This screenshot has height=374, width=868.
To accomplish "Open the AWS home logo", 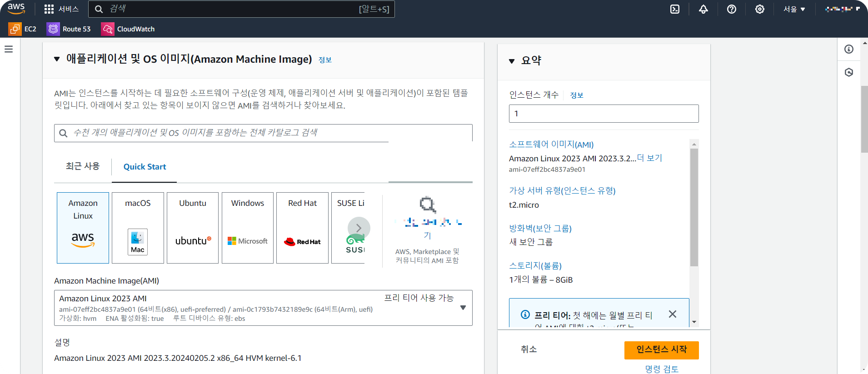I will tap(16, 9).
